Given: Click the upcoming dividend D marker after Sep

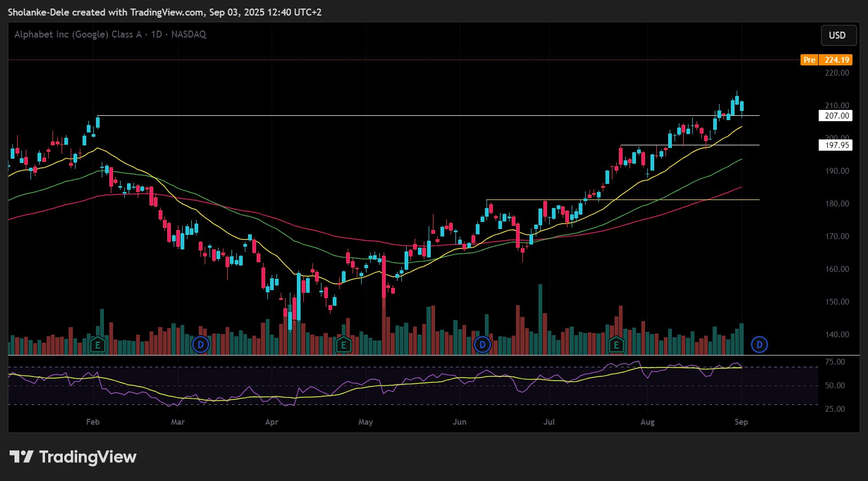Looking at the screenshot, I should (x=759, y=344).
